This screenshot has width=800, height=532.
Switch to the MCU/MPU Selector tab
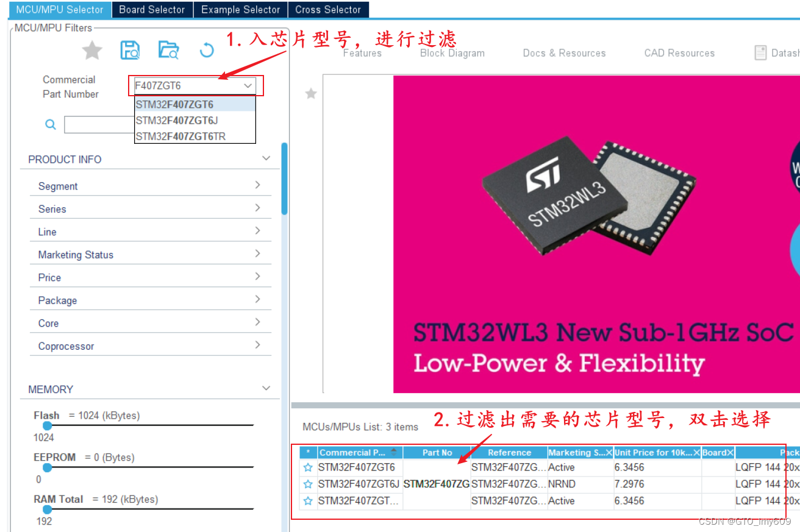[x=60, y=9]
